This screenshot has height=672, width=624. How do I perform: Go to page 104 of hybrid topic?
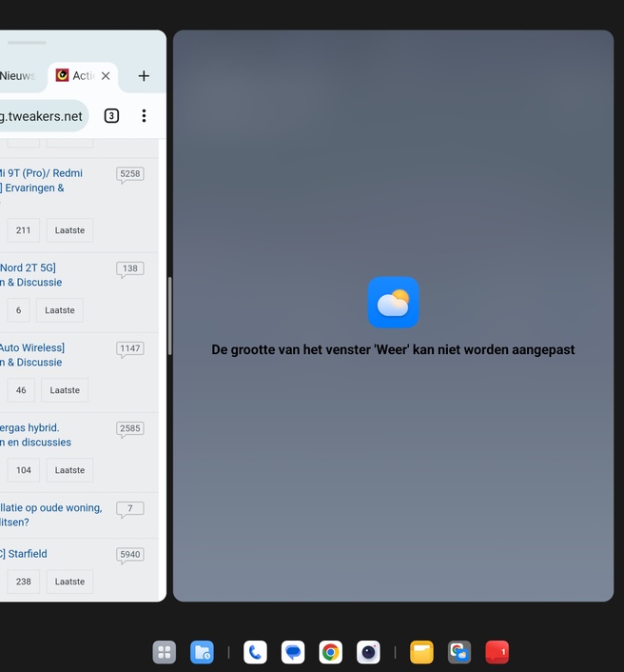24,470
